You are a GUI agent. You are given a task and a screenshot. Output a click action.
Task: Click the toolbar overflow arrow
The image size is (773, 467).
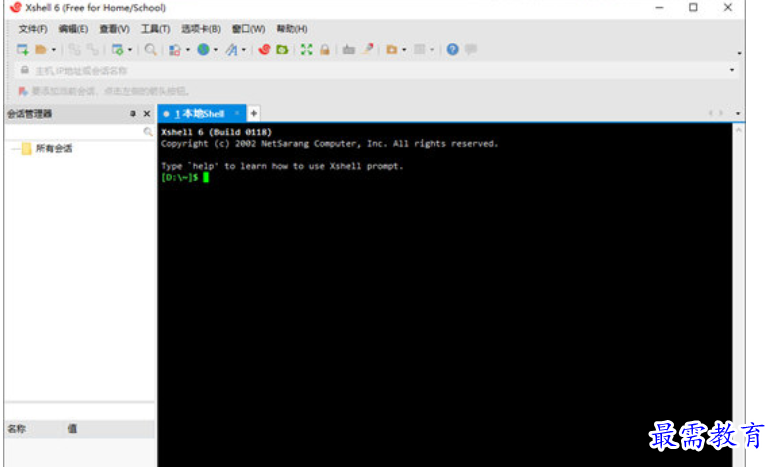tap(739, 53)
